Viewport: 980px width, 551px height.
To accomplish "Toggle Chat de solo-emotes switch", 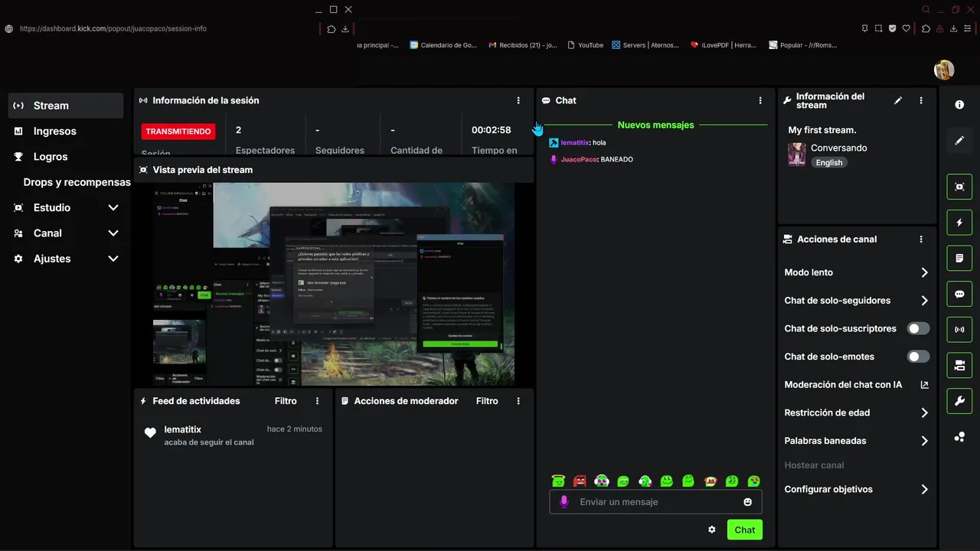I will click(x=918, y=357).
